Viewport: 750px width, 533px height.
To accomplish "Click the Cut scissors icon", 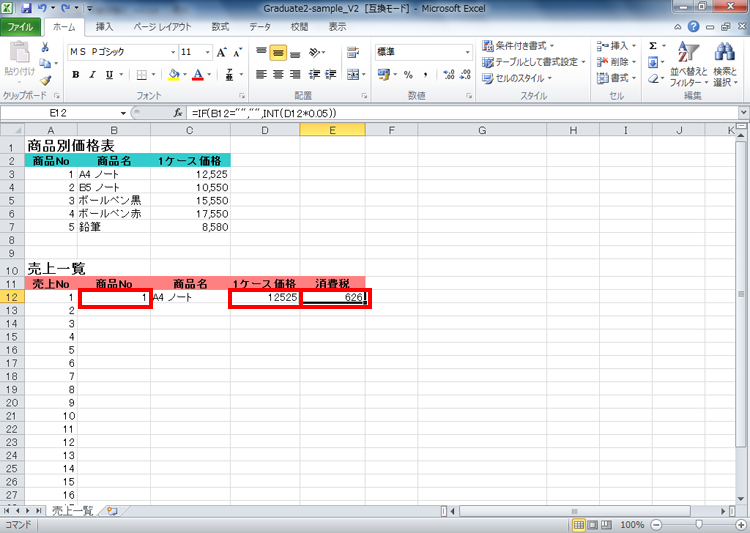I will tap(45, 47).
